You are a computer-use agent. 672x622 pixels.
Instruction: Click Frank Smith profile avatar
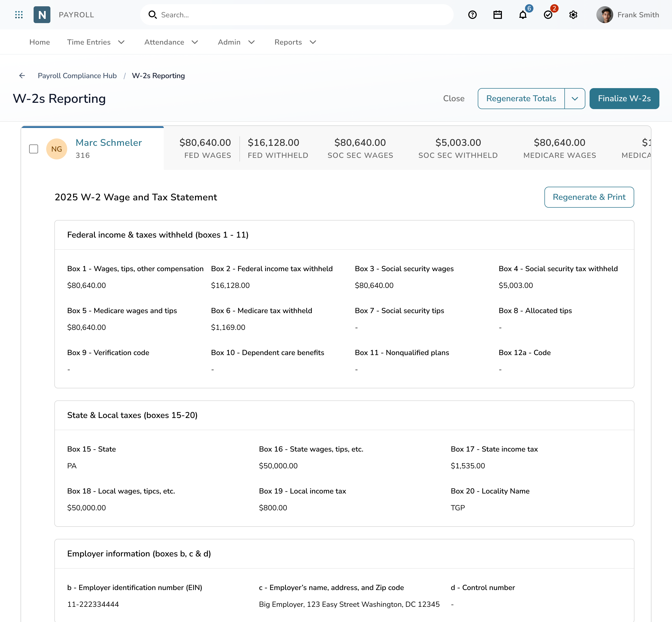point(604,15)
